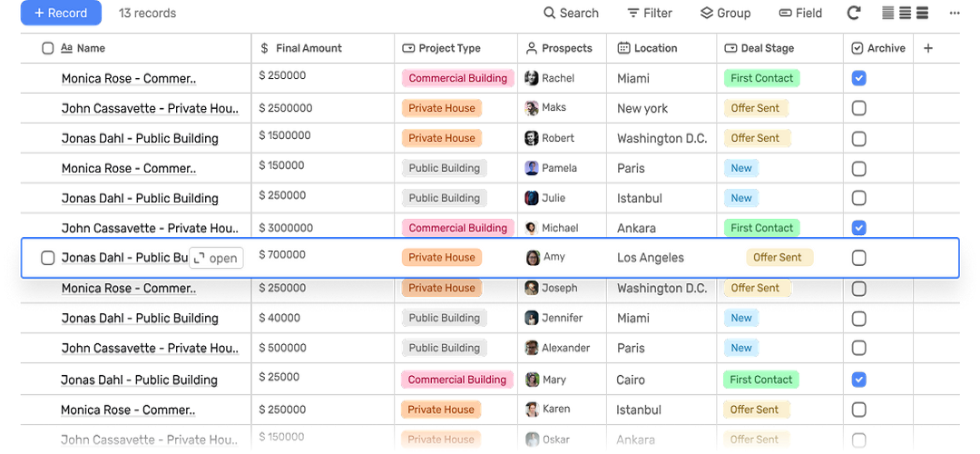Click Amy's avatar in the Prospects column
This screenshot has width=980, height=454.
click(533, 258)
